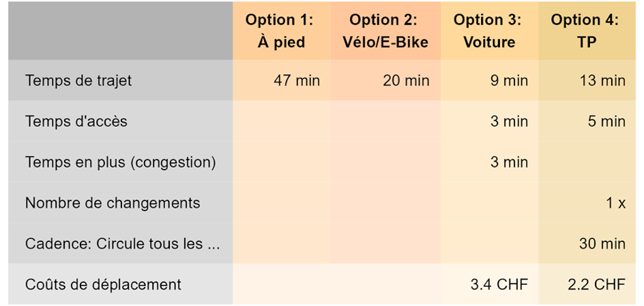Select the Coûts de déplacement row label
Image resolution: width=644 pixels, height=306 pixels.
[103, 284]
